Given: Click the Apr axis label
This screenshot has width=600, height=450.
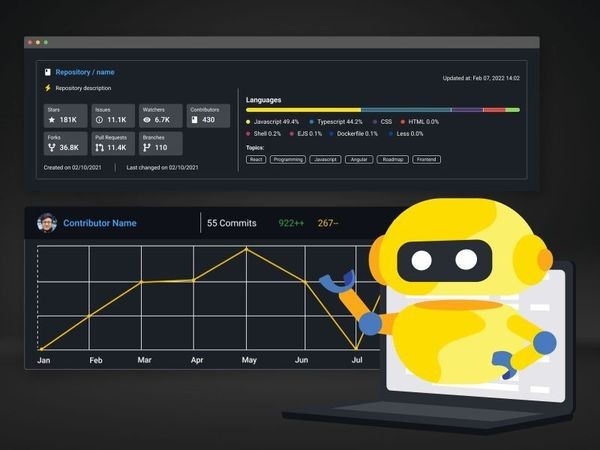Looking at the screenshot, I should click(197, 360).
